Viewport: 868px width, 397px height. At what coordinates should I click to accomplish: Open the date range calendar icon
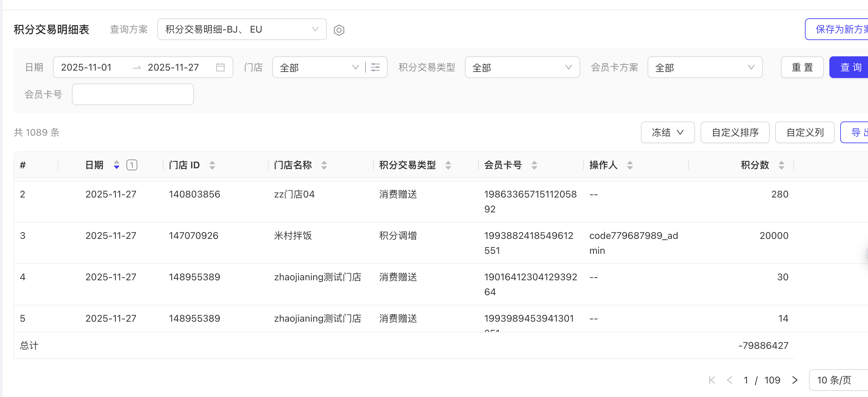[220, 67]
